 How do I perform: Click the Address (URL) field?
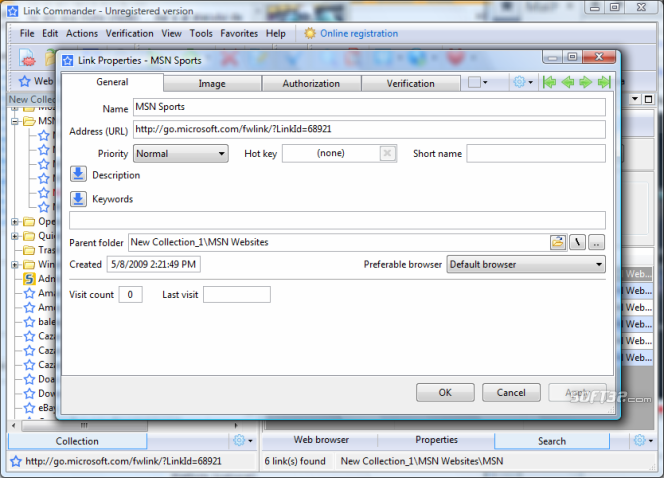(369, 129)
